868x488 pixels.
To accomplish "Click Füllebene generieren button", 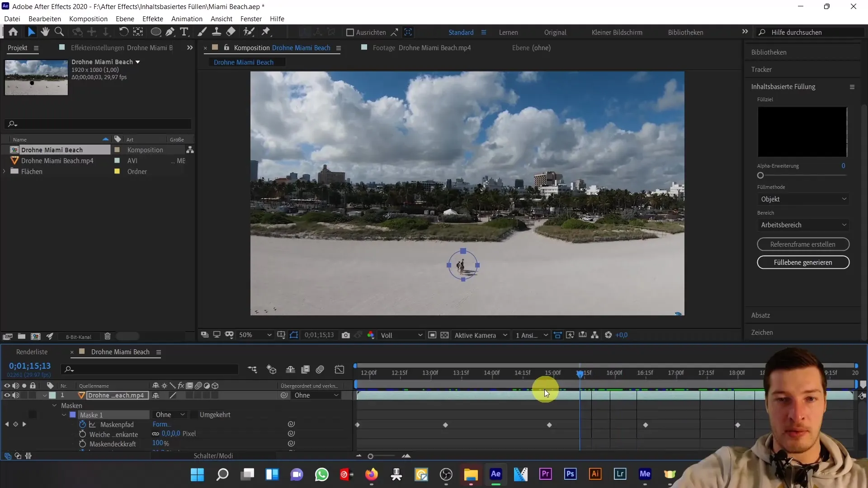I will 803,263.
